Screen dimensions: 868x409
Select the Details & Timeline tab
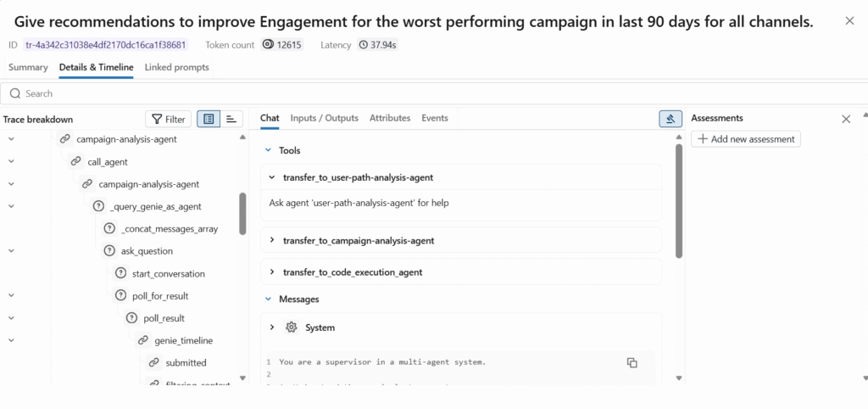pos(97,67)
